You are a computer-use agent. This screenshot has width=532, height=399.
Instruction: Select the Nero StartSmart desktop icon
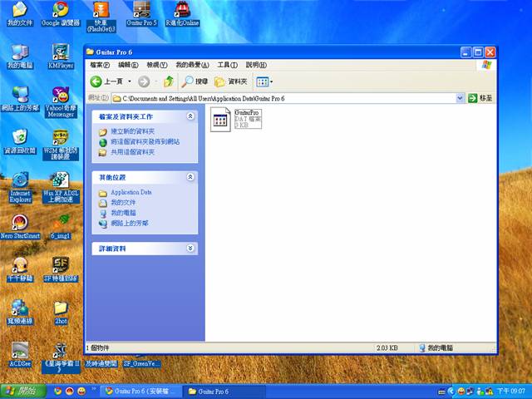[20, 227]
